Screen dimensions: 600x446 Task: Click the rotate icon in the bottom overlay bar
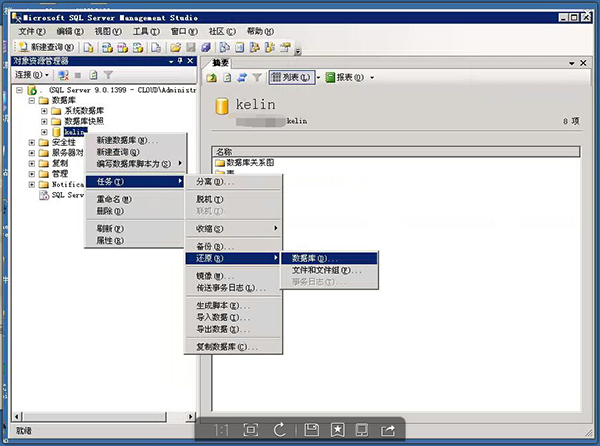coord(280,430)
